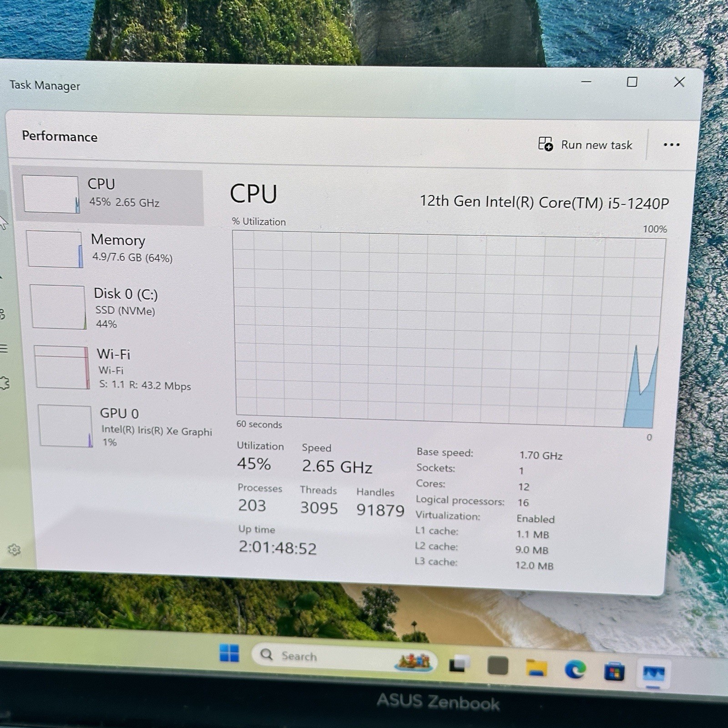
Task: Open Microsoft Store from the taskbar
Action: (614, 672)
